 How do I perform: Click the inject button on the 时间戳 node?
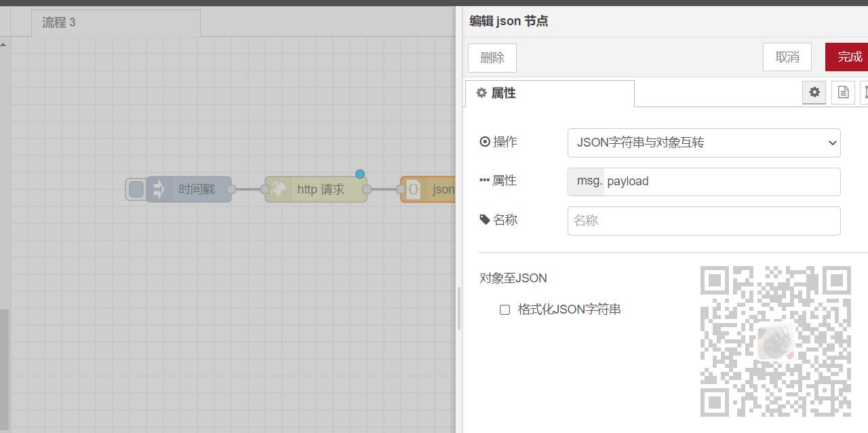134,189
